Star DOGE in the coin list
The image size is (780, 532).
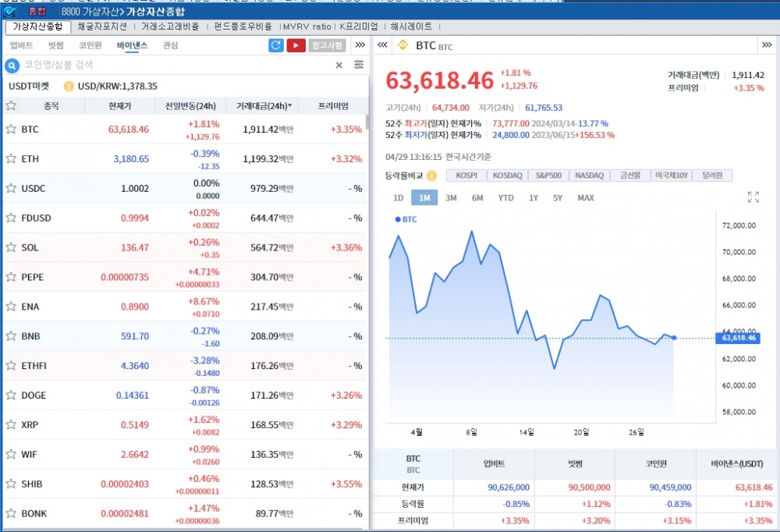[x=12, y=395]
